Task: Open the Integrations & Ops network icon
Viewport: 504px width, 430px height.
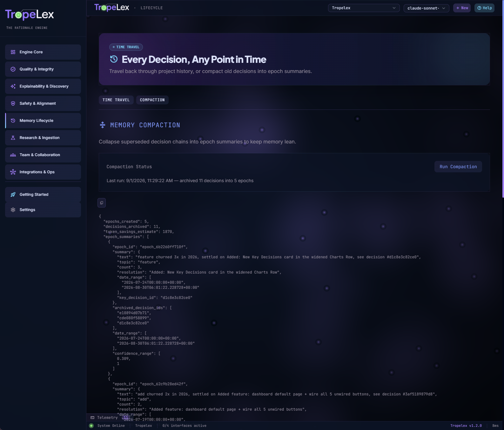Action: pos(13,172)
